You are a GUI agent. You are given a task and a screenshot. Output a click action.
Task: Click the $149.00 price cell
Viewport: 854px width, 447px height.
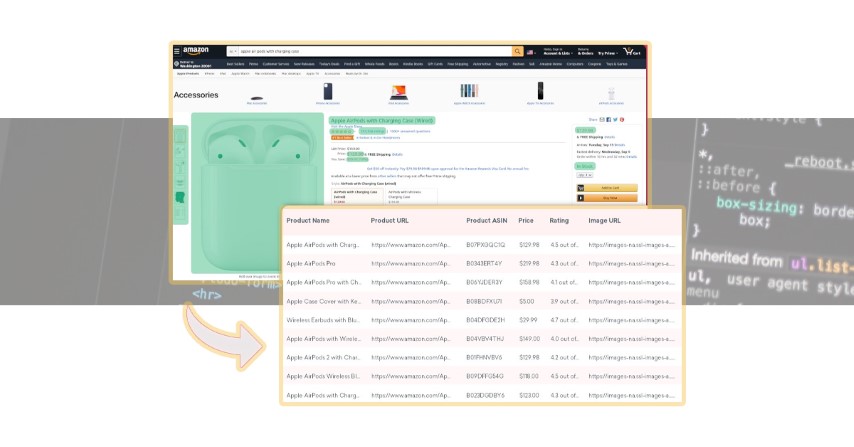point(529,339)
